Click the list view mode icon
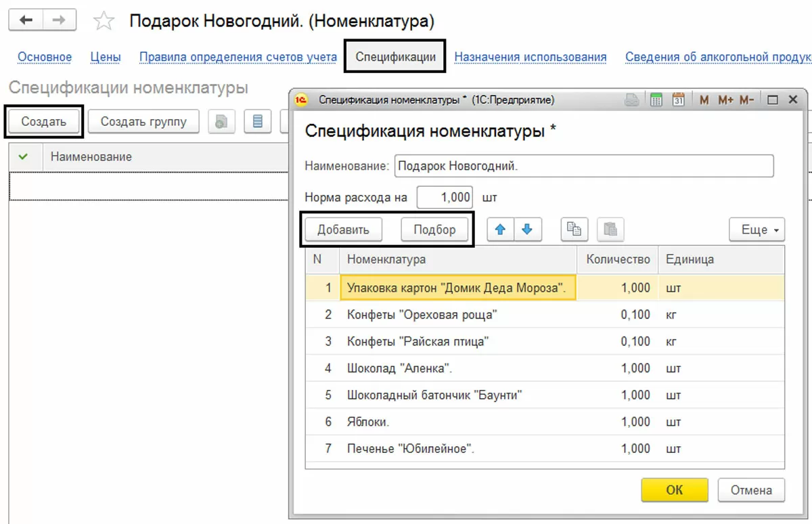812x524 pixels. (x=257, y=122)
